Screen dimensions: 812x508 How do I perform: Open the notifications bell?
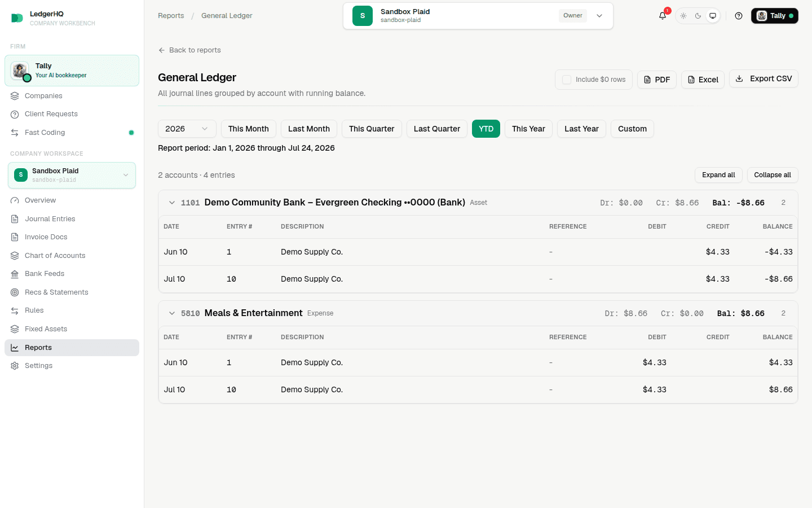(663, 16)
